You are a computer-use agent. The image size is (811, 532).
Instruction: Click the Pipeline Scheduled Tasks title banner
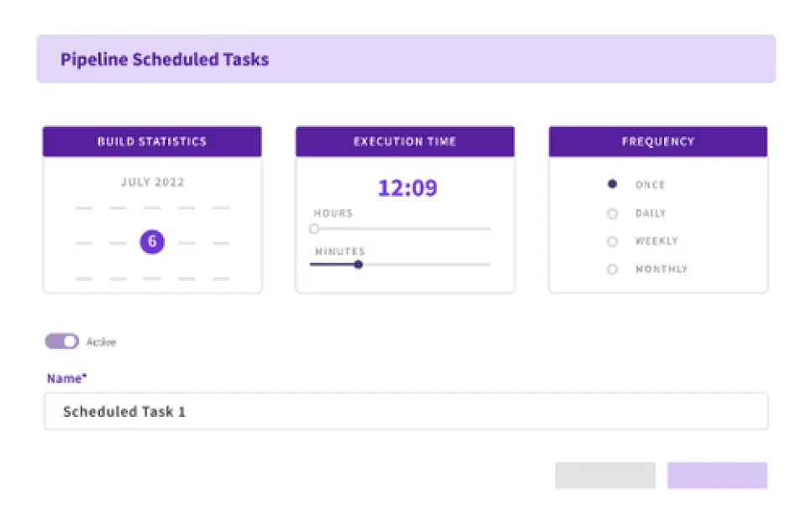(x=164, y=59)
